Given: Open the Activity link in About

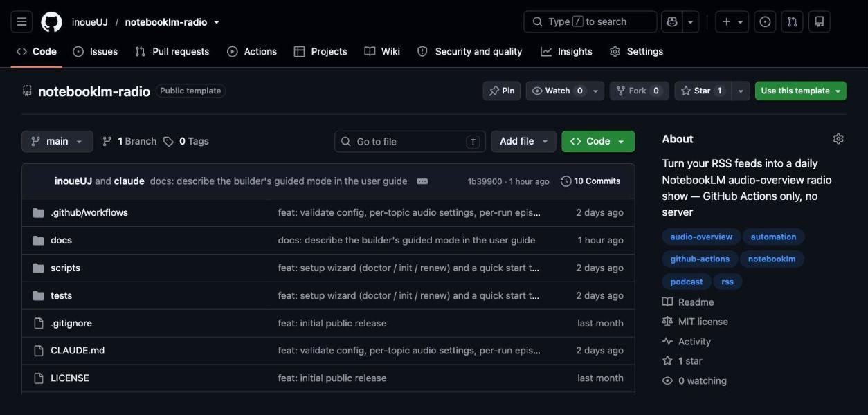Looking at the screenshot, I should [x=687, y=342].
